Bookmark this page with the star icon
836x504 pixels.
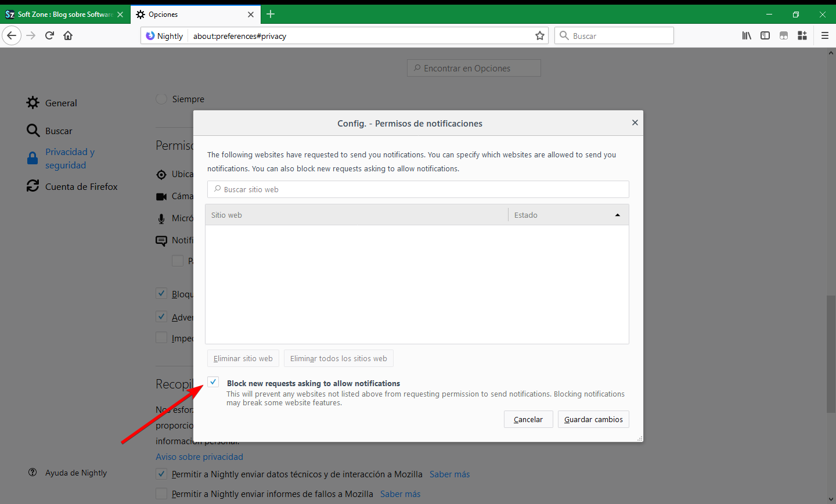point(540,35)
